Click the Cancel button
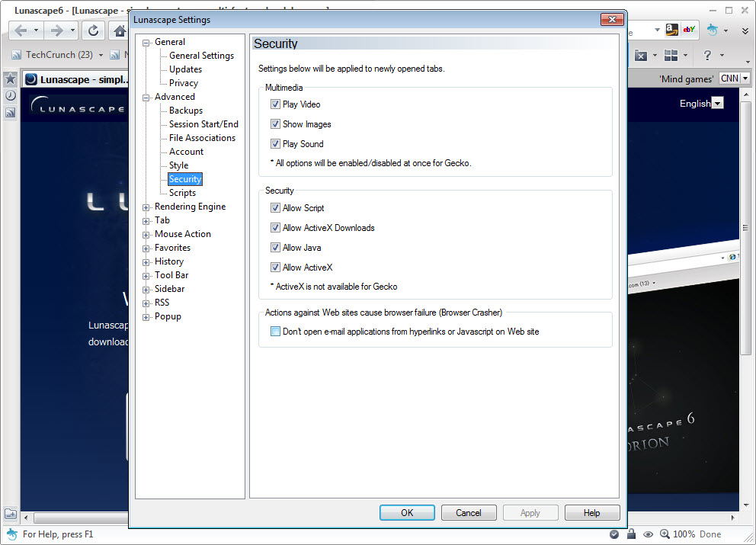 tap(469, 513)
